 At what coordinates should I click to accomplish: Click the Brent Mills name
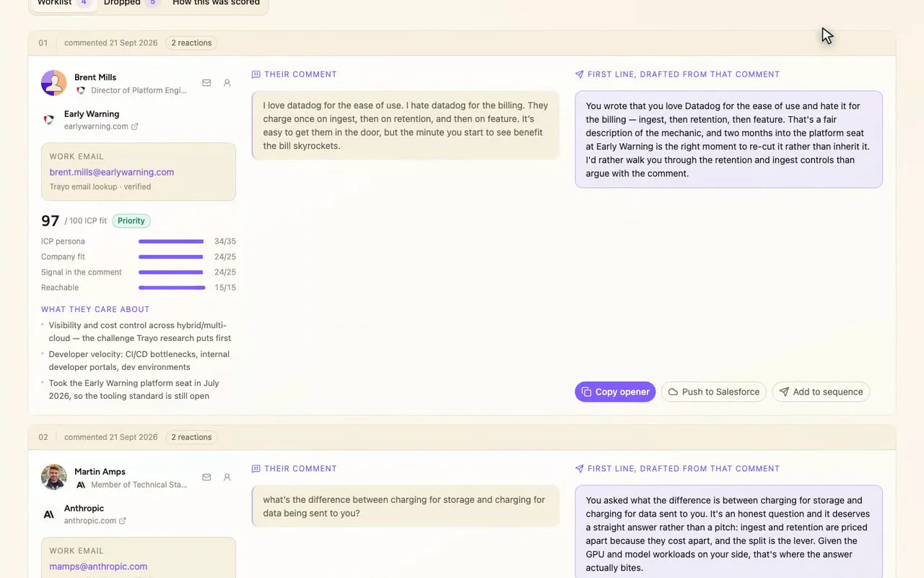tap(95, 77)
